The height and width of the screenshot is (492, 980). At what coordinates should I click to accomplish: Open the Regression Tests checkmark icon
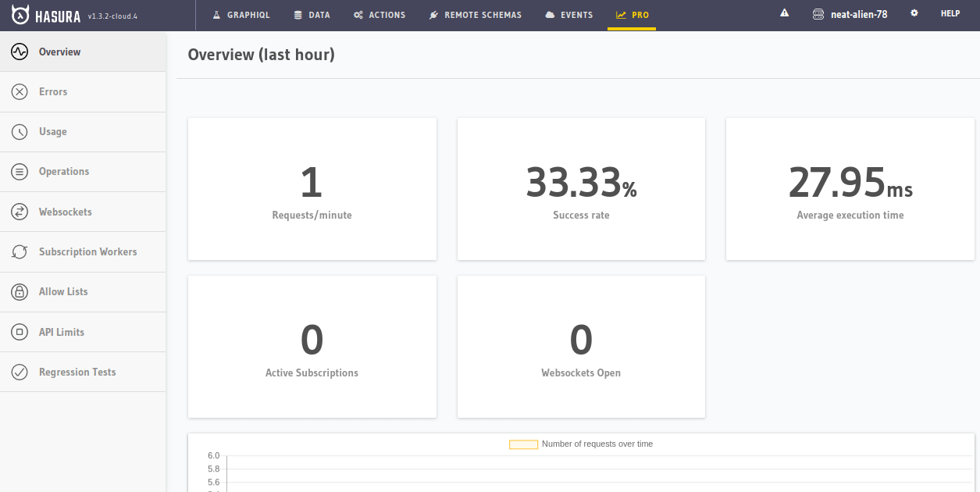click(20, 373)
